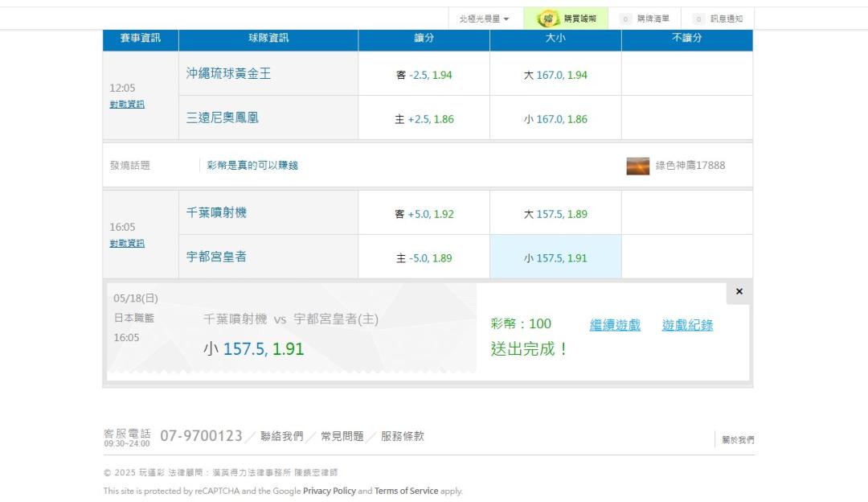Pick the 客 +5.0, 1.92 handicap bet

424,214
